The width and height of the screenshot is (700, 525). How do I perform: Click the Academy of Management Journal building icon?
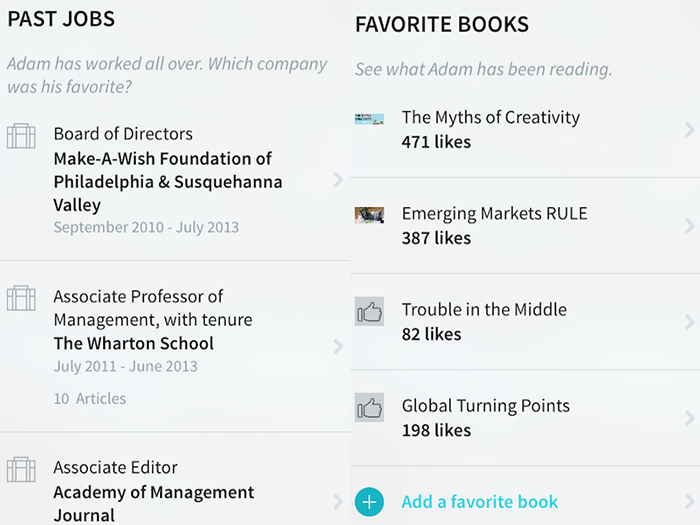tap(21, 469)
